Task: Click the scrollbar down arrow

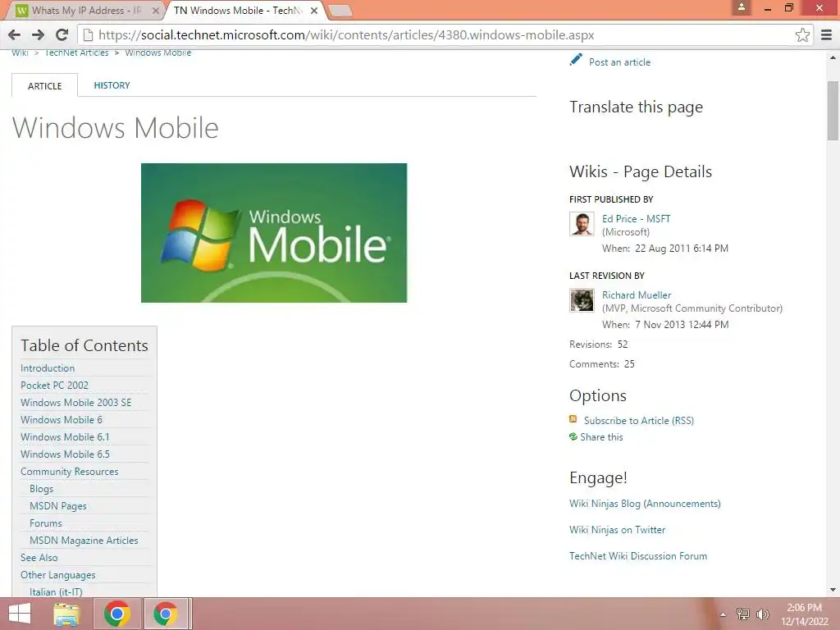Action: click(833, 591)
